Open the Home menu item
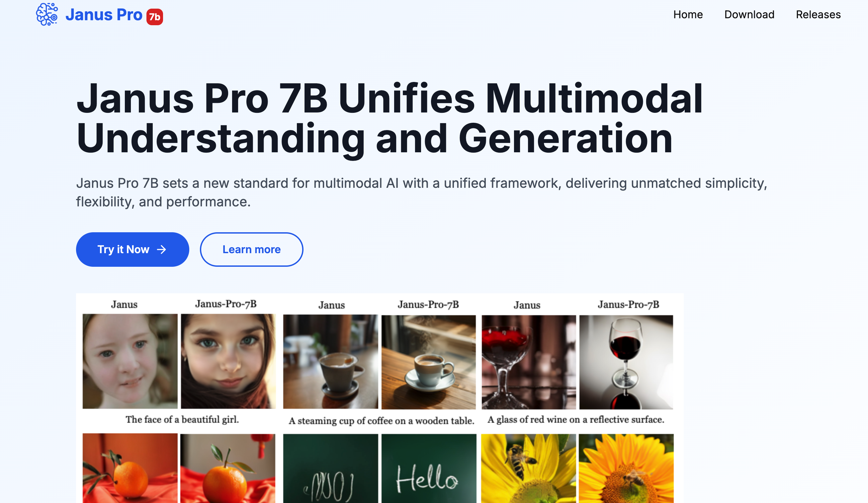Image resolution: width=868 pixels, height=503 pixels. coord(688,15)
